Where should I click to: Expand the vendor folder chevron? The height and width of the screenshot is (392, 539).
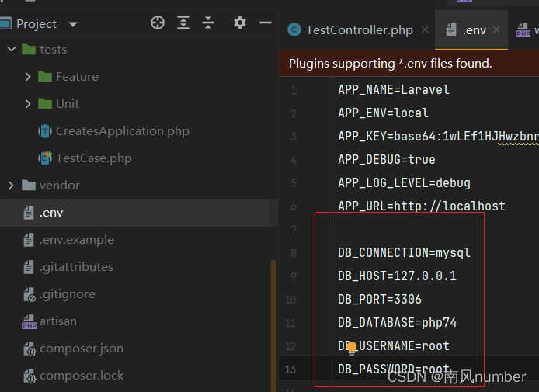11,186
